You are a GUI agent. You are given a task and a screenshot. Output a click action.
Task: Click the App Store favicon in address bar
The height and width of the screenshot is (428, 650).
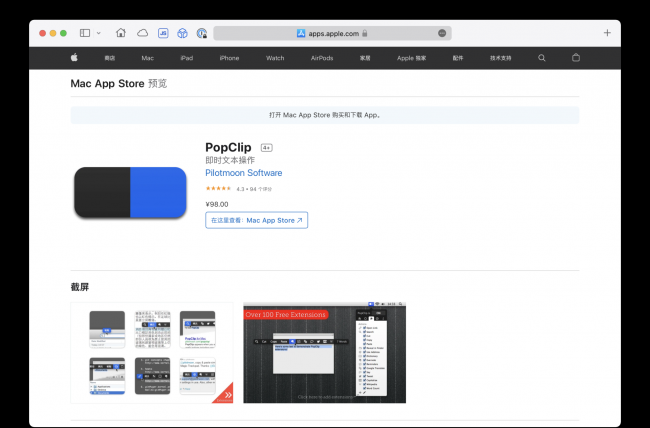(301, 33)
